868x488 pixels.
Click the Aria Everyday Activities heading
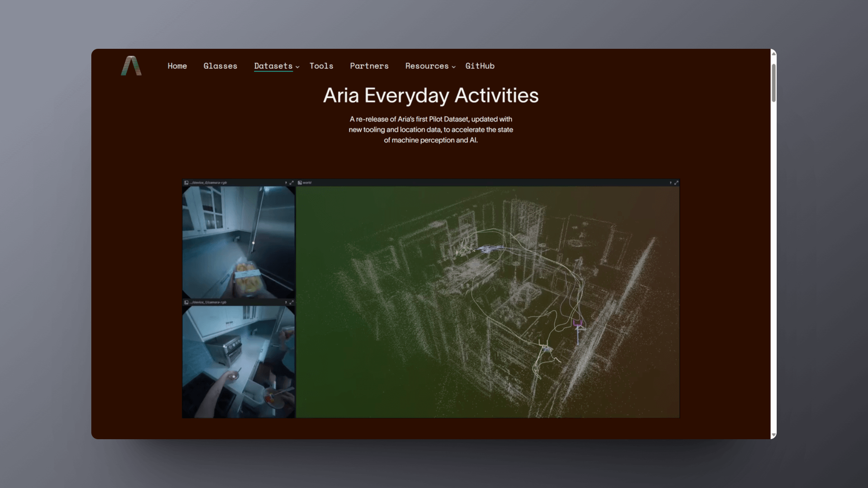click(x=431, y=95)
